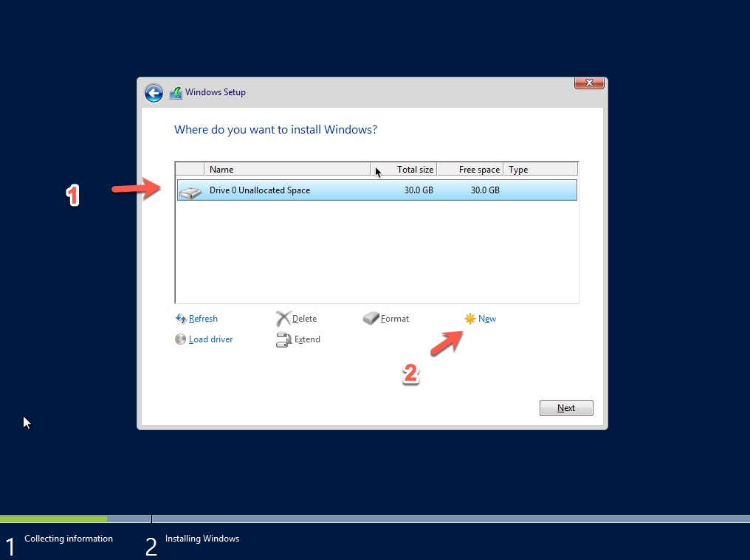Click the Format partition option

click(x=395, y=319)
